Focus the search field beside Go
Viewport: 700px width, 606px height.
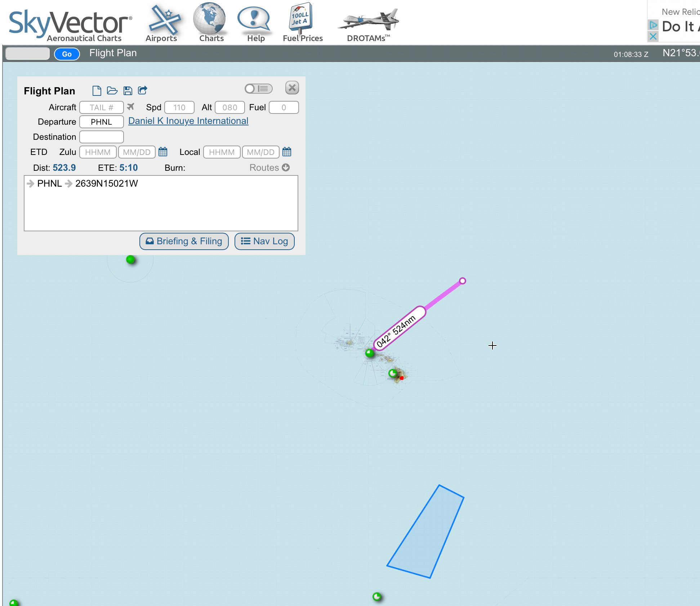click(28, 54)
